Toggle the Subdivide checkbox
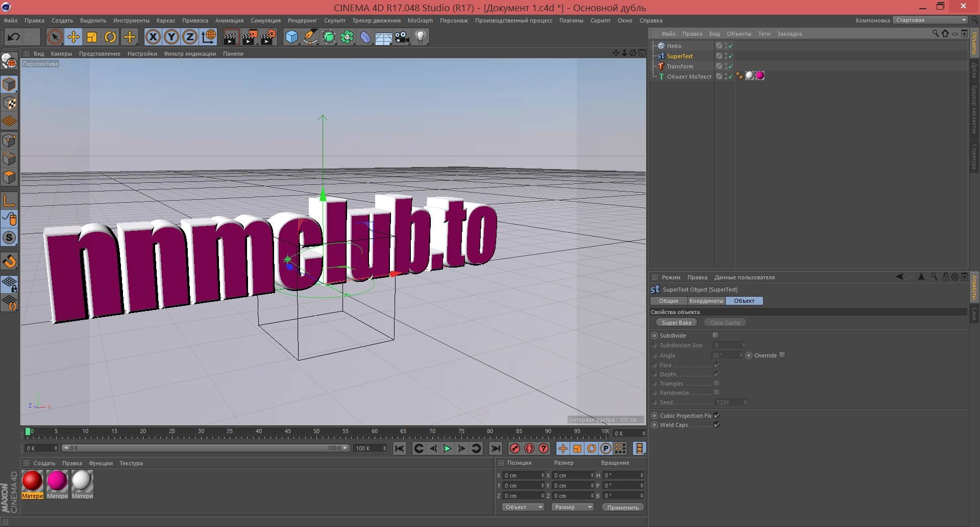The height and width of the screenshot is (527, 980). [x=715, y=336]
